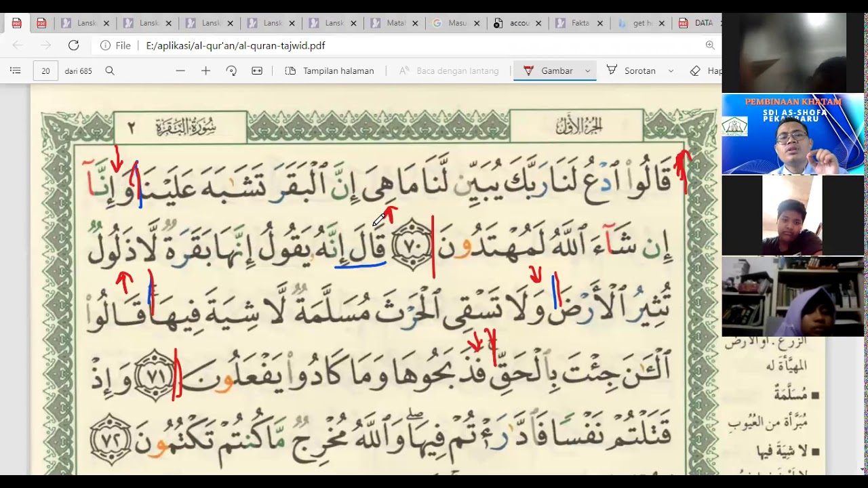The width and height of the screenshot is (868, 488).
Task: Switch to the first PDF tab
Action: tap(16, 23)
